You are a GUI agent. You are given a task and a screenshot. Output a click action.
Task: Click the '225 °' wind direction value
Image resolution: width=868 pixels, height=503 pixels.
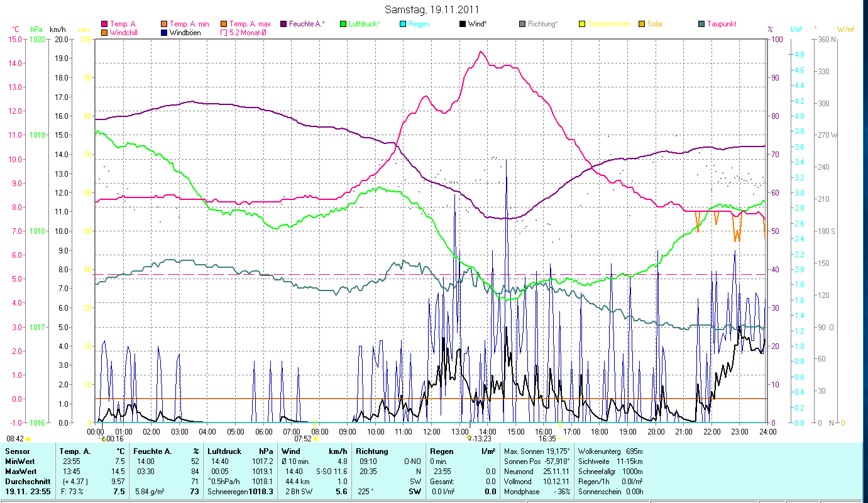coord(365,491)
